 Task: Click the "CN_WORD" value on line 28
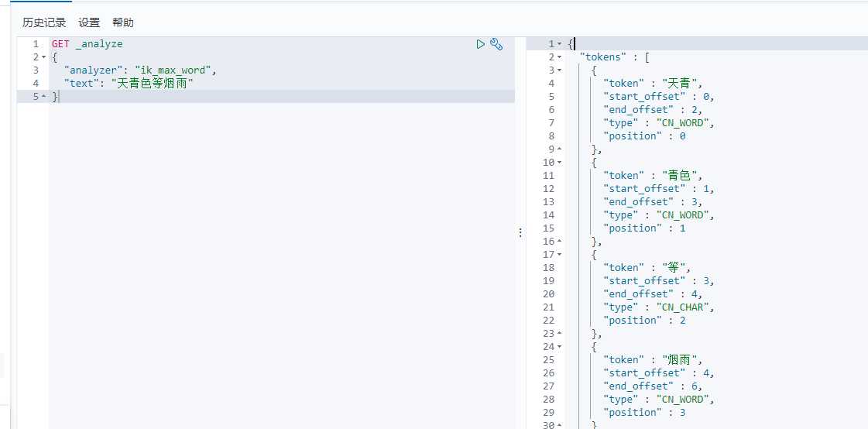pos(682,399)
